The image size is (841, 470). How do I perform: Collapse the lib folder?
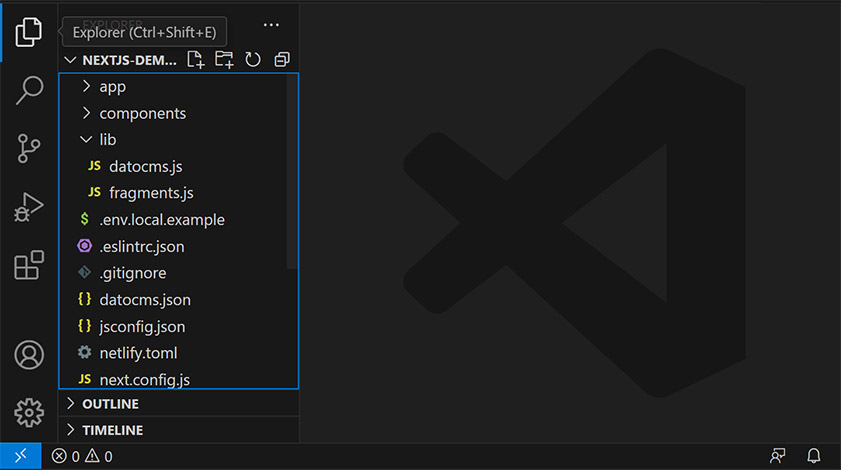click(178, 139)
